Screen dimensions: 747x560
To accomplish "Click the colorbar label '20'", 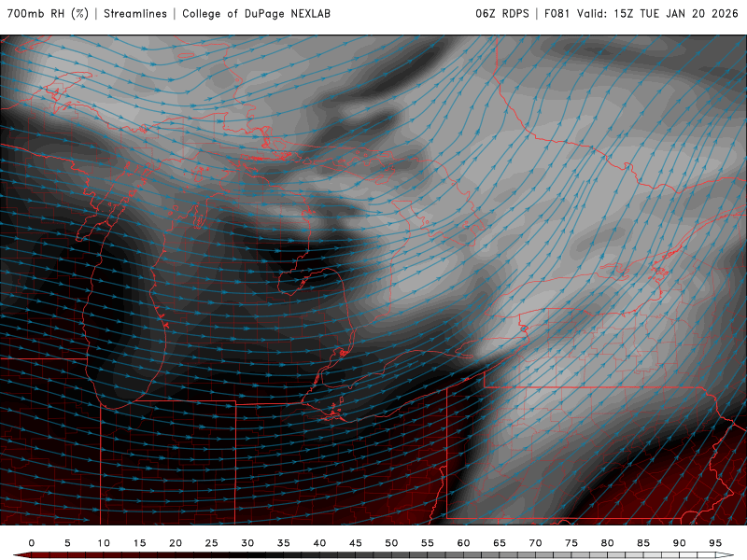I will pos(176,543).
